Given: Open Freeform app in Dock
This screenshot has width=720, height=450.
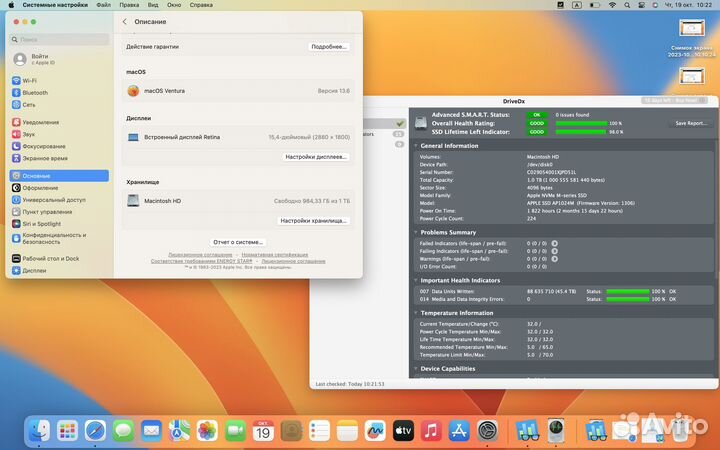Looking at the screenshot, I should [x=375, y=431].
